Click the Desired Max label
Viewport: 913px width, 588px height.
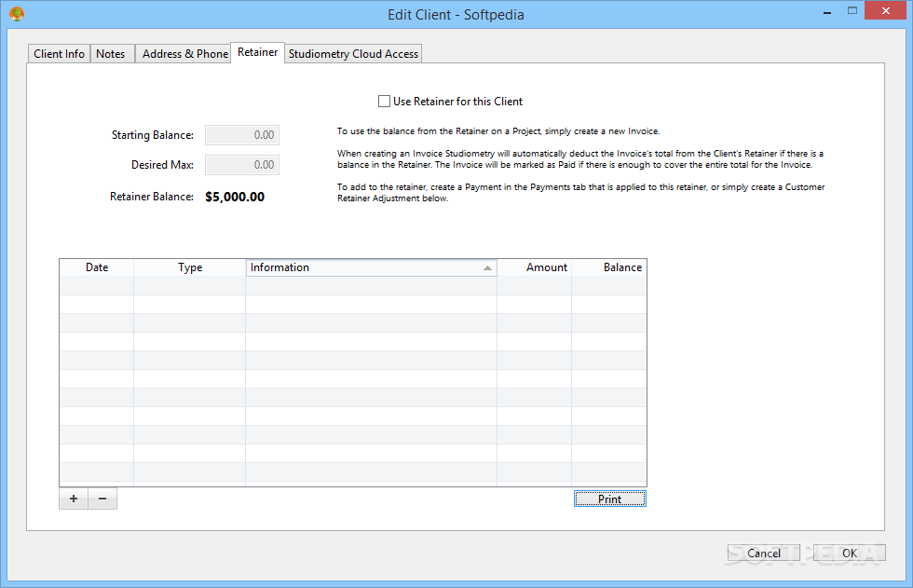coord(162,165)
